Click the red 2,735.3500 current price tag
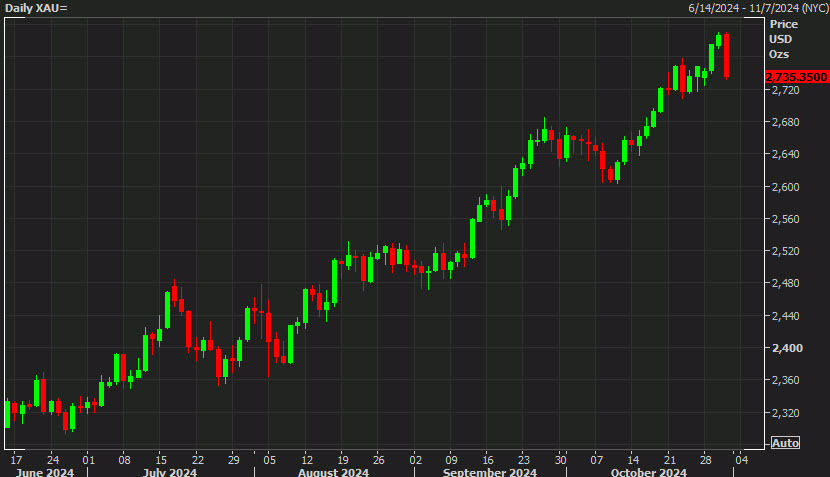Image resolution: width=830 pixels, height=477 pixels. (x=796, y=77)
